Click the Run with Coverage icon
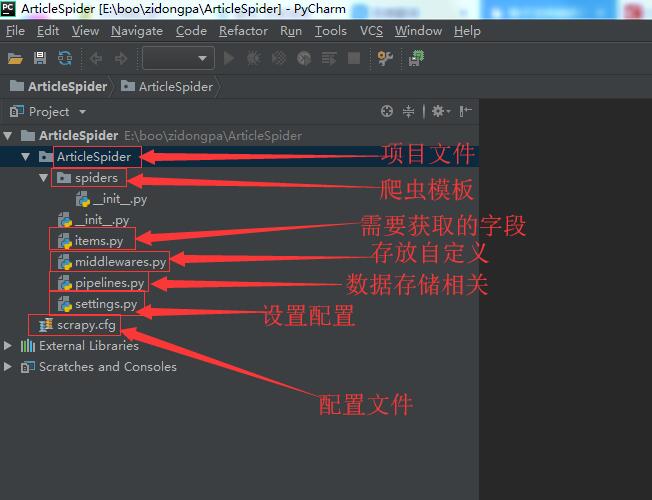 point(279,58)
